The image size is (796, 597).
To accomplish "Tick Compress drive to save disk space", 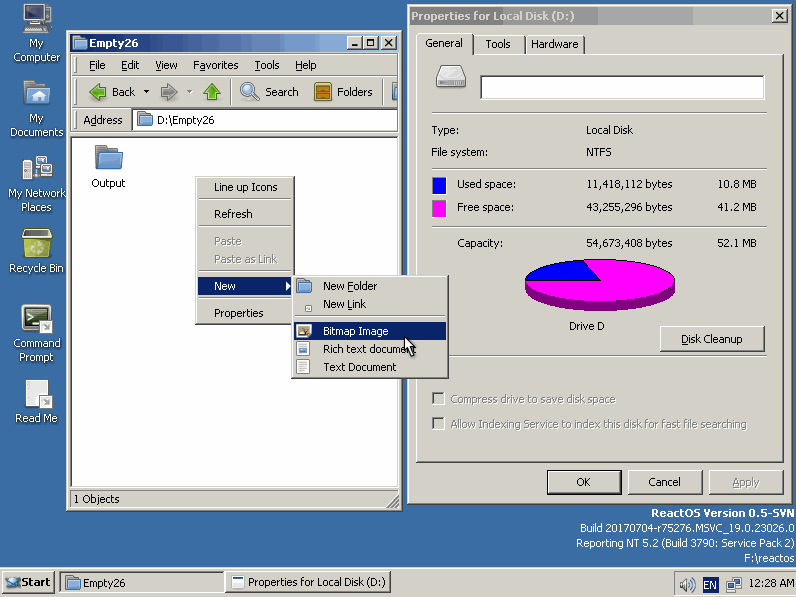I will (438, 399).
